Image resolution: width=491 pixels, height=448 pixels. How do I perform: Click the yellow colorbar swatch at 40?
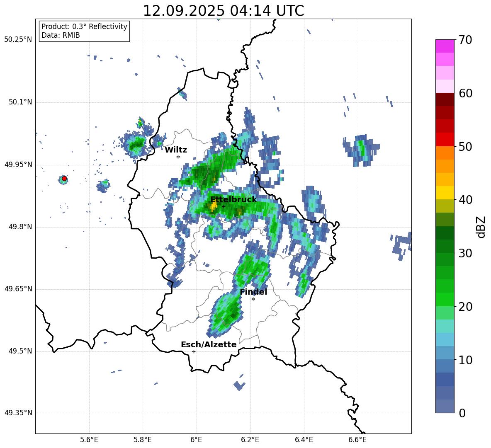click(445, 193)
